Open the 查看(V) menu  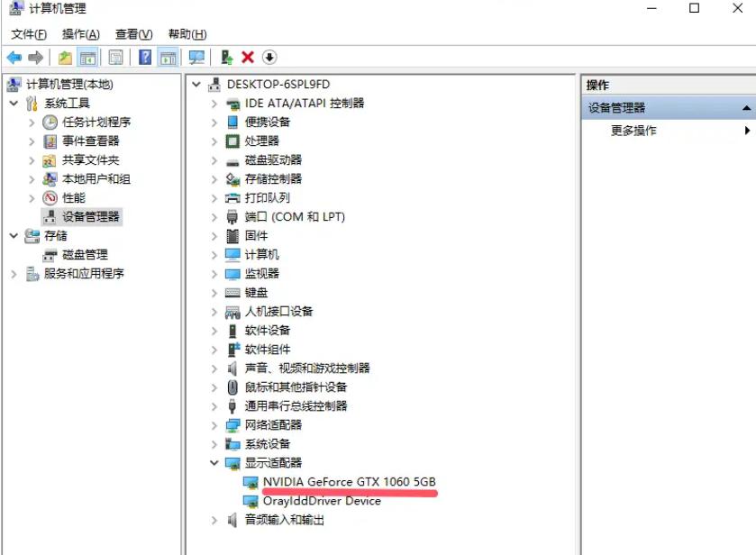coord(134,35)
